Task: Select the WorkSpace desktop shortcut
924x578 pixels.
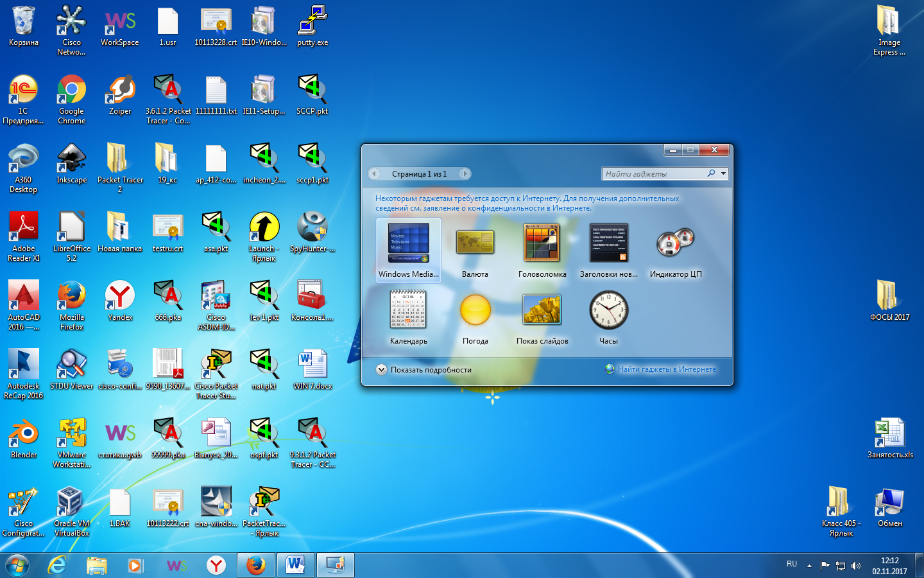Action: tap(120, 27)
